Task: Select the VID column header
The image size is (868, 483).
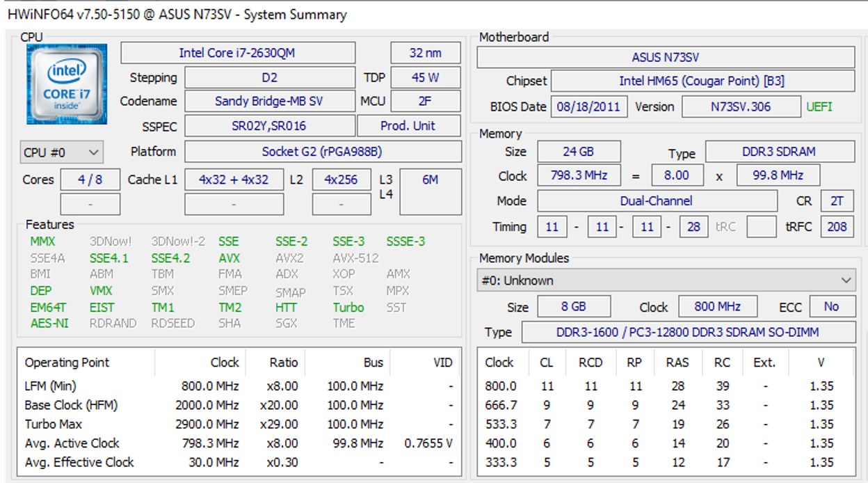Action: (442, 363)
